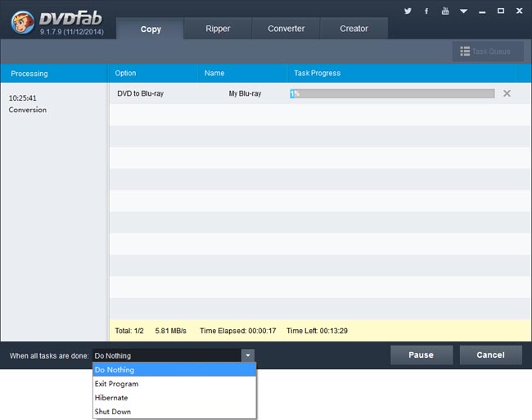Open DVDFab Facebook page icon
Screen dimensions: 532x420
pyautogui.click(x=426, y=11)
